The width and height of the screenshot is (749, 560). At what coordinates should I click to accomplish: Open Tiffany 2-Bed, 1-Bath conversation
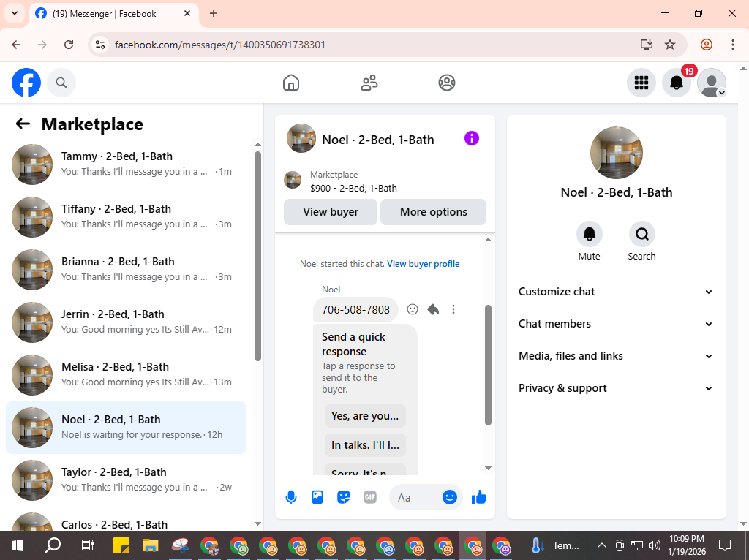tap(126, 216)
